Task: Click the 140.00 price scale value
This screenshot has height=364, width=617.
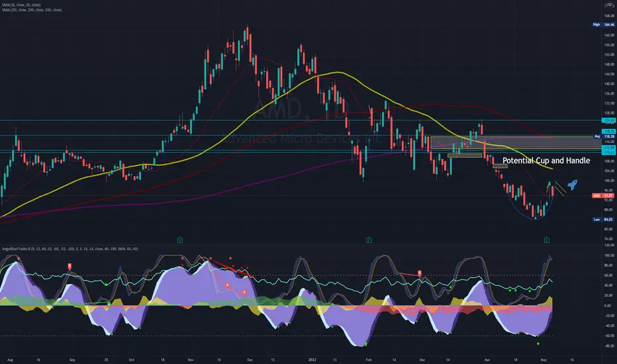Action: 609,84
